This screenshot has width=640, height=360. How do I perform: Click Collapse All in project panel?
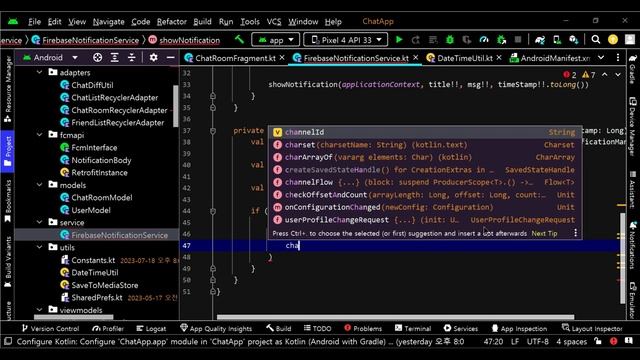point(131,58)
